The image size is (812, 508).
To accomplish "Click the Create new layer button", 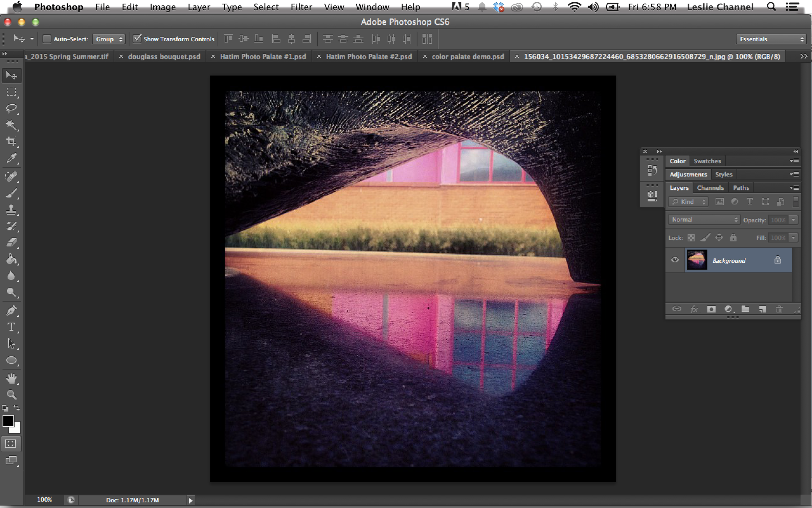I will pyautogui.click(x=762, y=309).
